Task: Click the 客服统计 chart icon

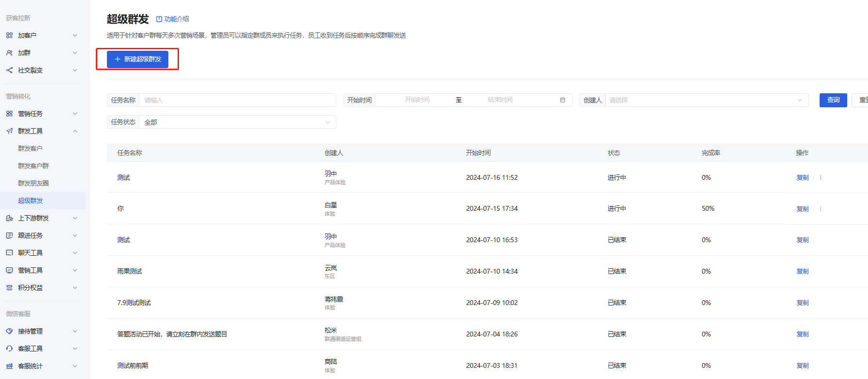Action: click(9, 366)
